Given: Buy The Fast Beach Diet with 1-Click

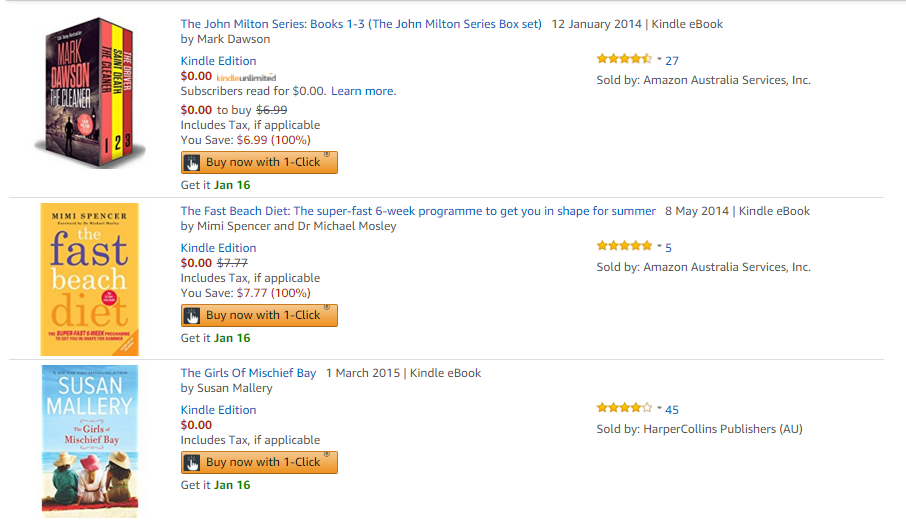Looking at the screenshot, I should click(259, 315).
